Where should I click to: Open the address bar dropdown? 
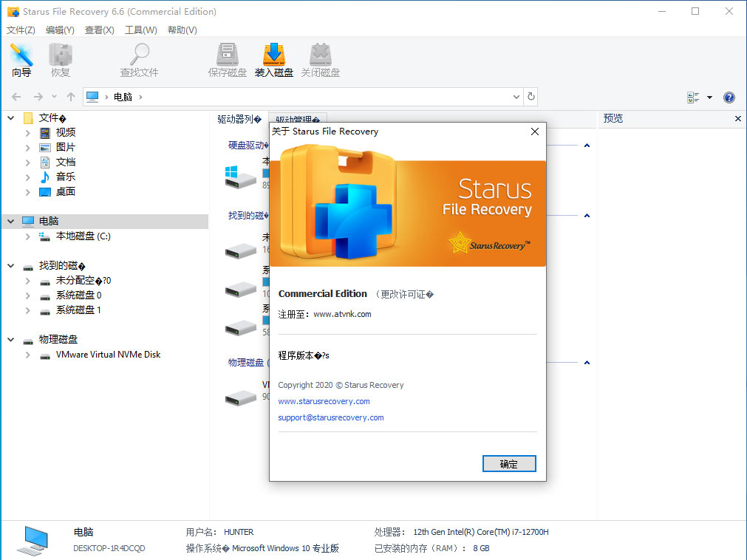pos(516,97)
